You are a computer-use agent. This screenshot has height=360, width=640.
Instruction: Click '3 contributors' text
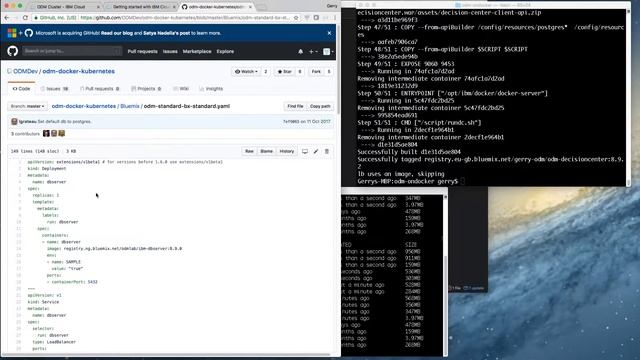click(x=25, y=134)
